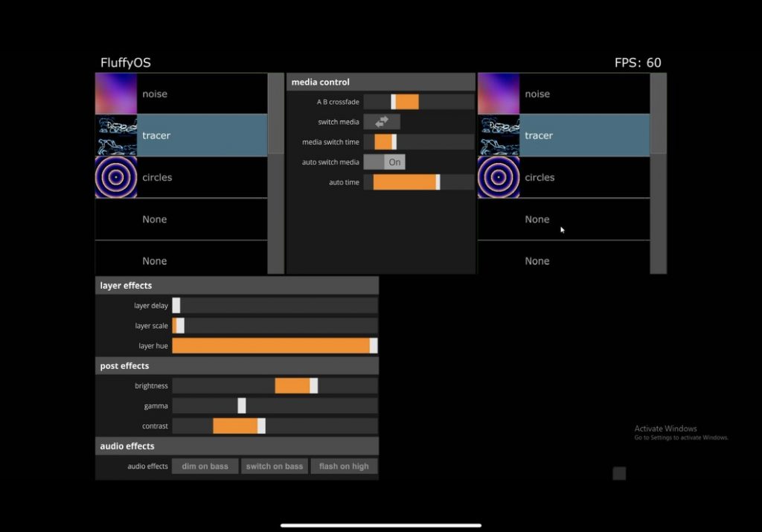Toggle flash on high audio effect
Screen dimensions: 762x532
coord(344,467)
